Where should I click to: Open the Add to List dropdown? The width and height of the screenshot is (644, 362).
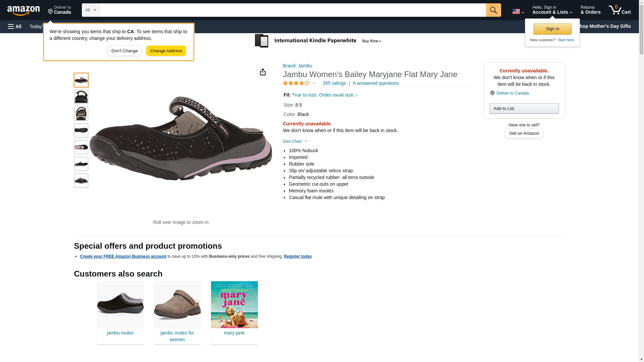(x=524, y=108)
